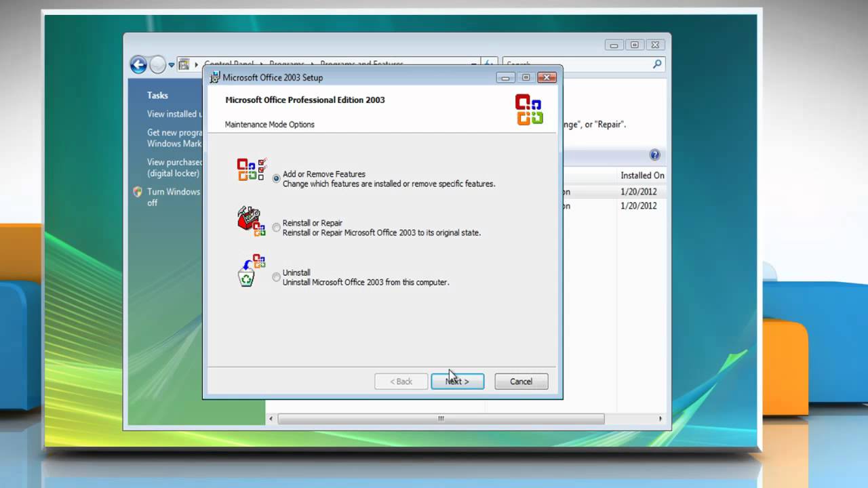868x488 pixels.
Task: Click the Cancel button in Office Setup
Action: pos(521,382)
